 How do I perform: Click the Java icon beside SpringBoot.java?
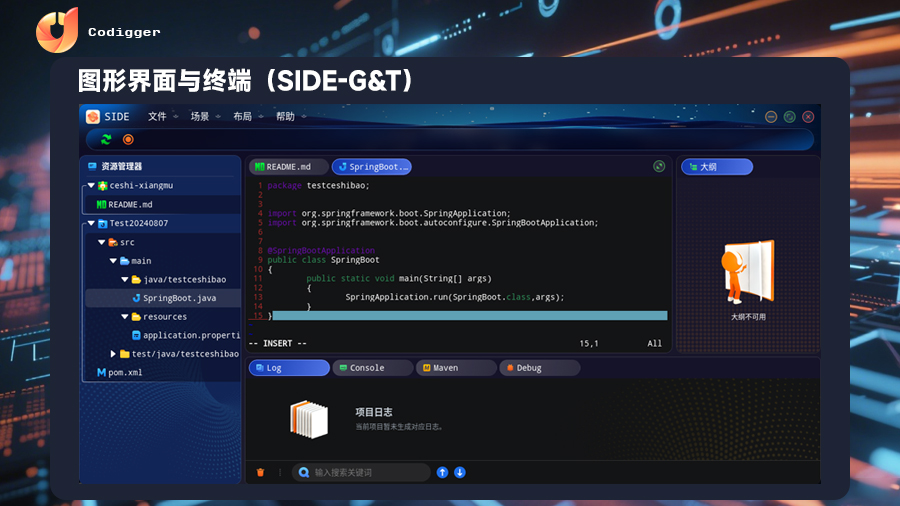point(136,298)
